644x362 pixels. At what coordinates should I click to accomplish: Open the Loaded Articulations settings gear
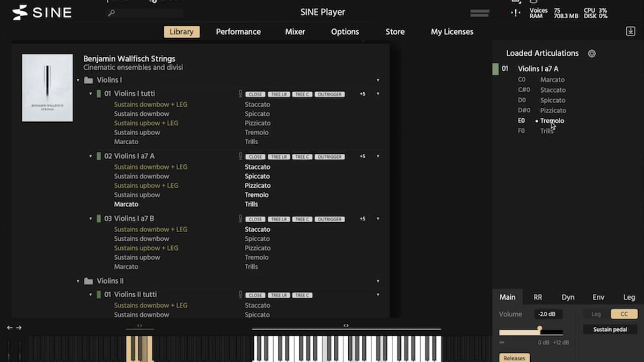(x=591, y=54)
